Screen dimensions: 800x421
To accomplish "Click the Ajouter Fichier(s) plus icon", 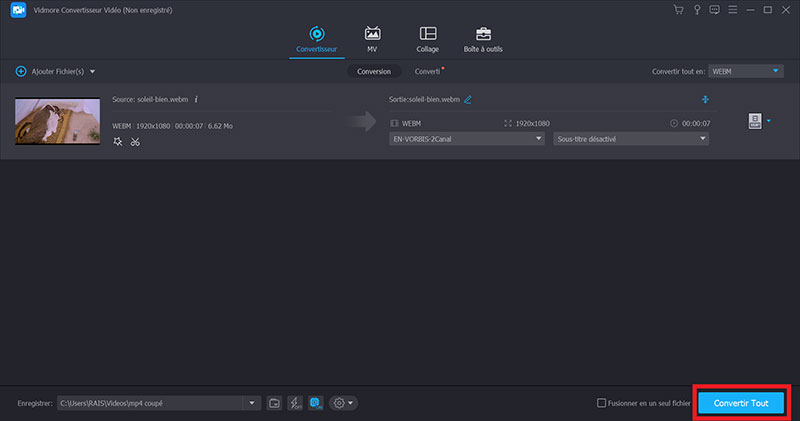I will click(x=21, y=71).
